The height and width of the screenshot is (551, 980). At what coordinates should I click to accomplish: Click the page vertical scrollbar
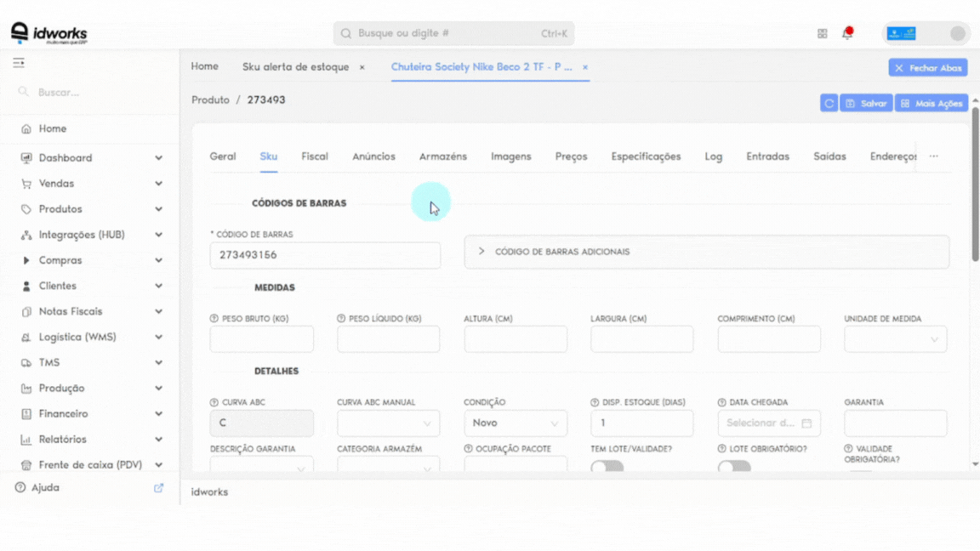(975, 185)
